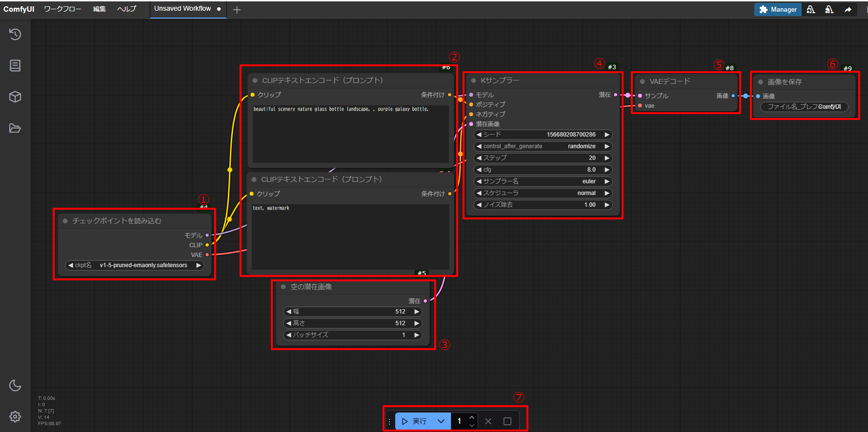Collapse the Kサンプラー node via its dot

tap(473, 80)
